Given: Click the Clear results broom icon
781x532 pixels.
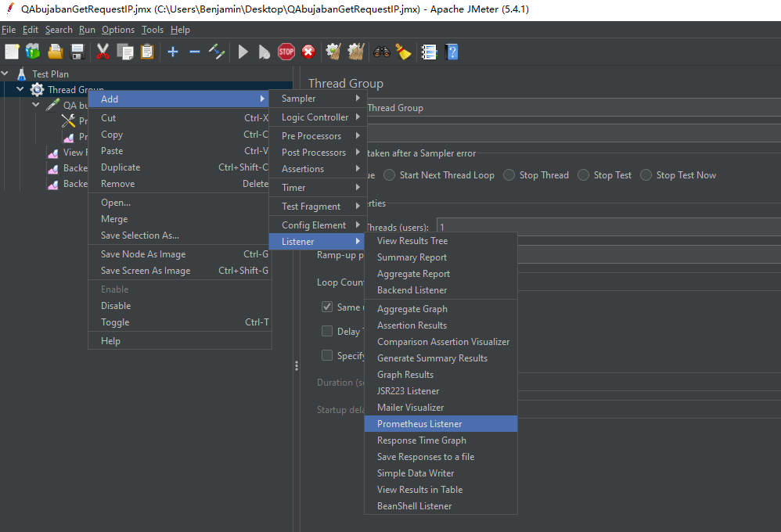Looking at the screenshot, I should pyautogui.click(x=333, y=52).
